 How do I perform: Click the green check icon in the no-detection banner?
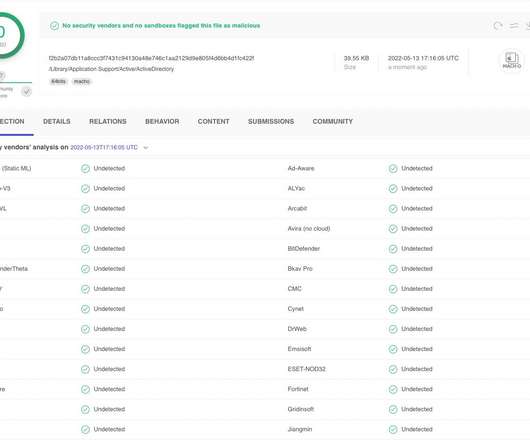click(54, 26)
